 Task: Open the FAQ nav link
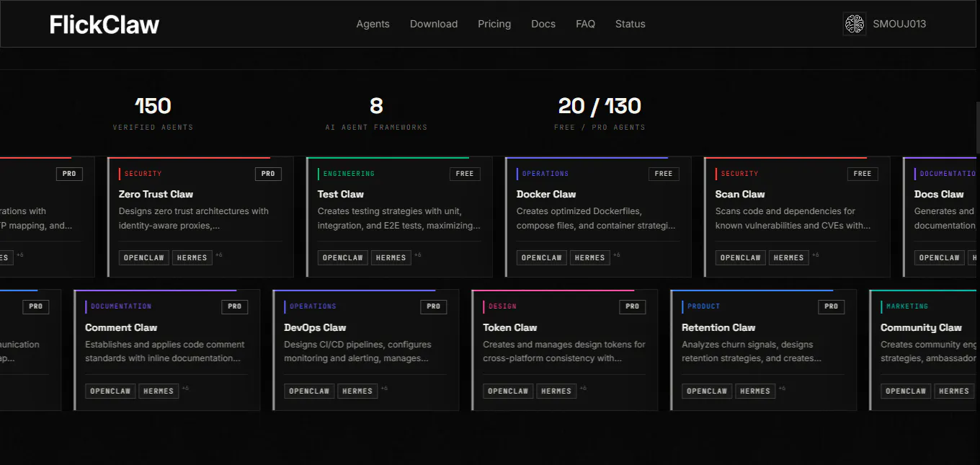(585, 24)
